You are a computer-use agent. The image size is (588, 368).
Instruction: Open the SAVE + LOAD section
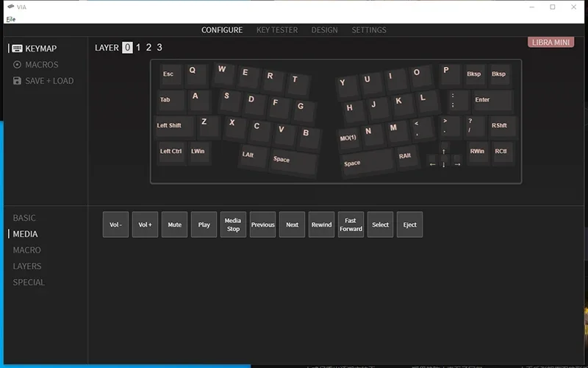click(49, 81)
